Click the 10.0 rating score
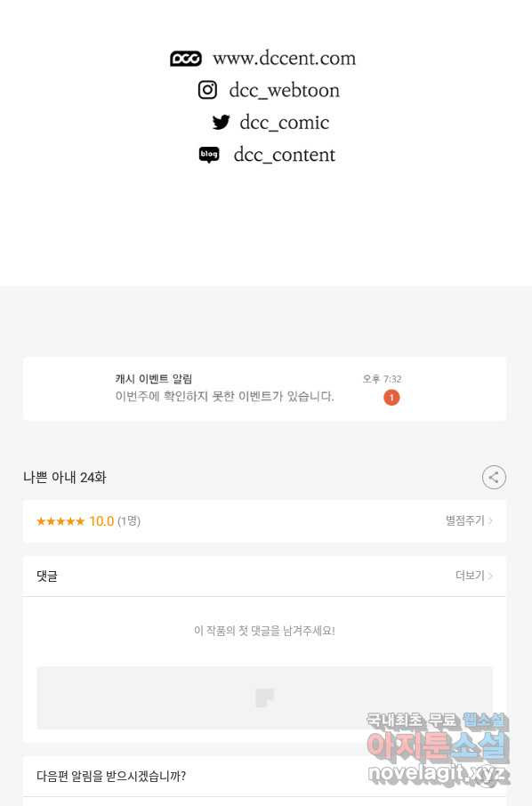The height and width of the screenshot is (806, 532). (x=101, y=521)
